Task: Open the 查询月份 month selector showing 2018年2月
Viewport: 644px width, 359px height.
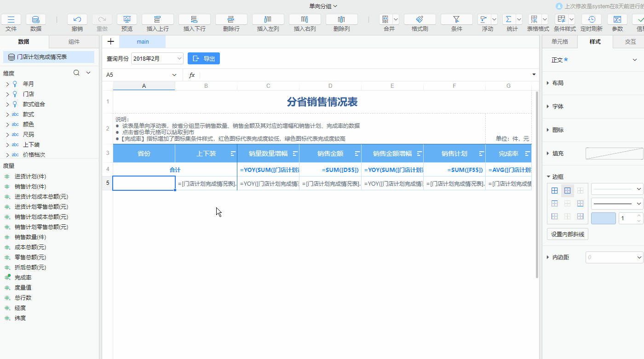Action: (157, 59)
